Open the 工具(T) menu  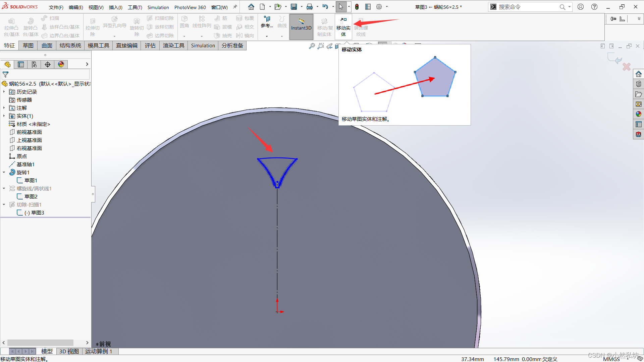point(135,7)
